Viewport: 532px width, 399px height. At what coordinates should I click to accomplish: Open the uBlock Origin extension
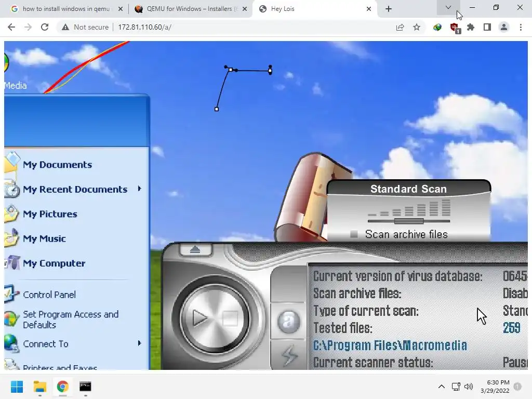click(x=454, y=28)
